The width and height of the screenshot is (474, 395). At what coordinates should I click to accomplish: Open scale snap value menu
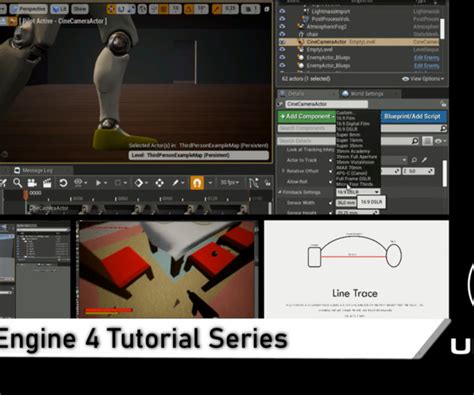click(230, 9)
